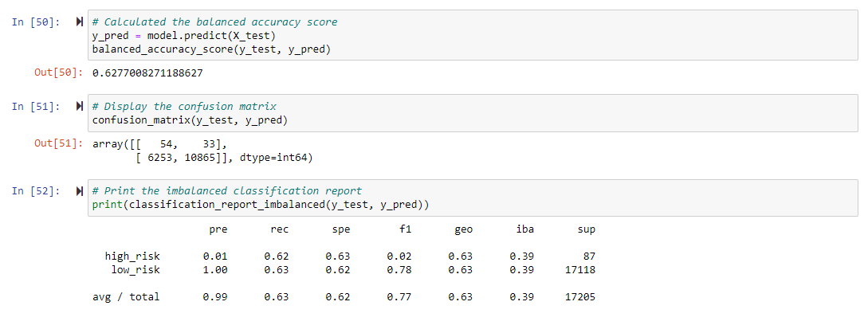Click avg / total precision value 0.99

click(214, 297)
